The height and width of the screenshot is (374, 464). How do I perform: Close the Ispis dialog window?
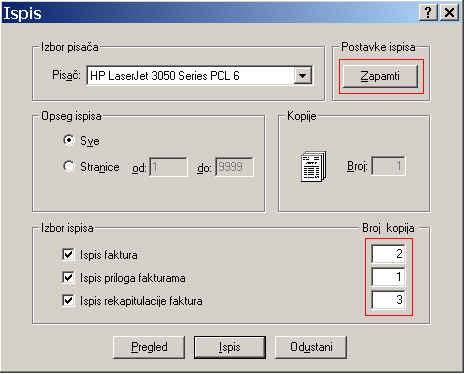coord(449,13)
